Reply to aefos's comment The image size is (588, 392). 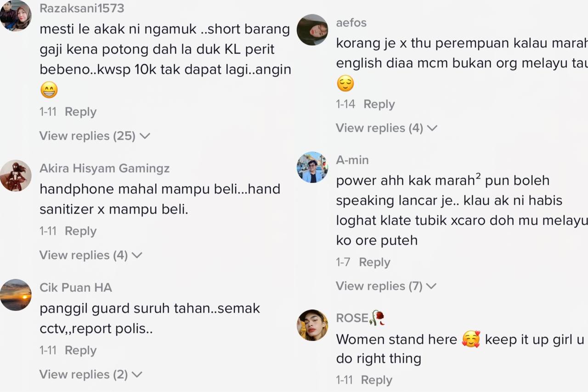click(x=379, y=104)
